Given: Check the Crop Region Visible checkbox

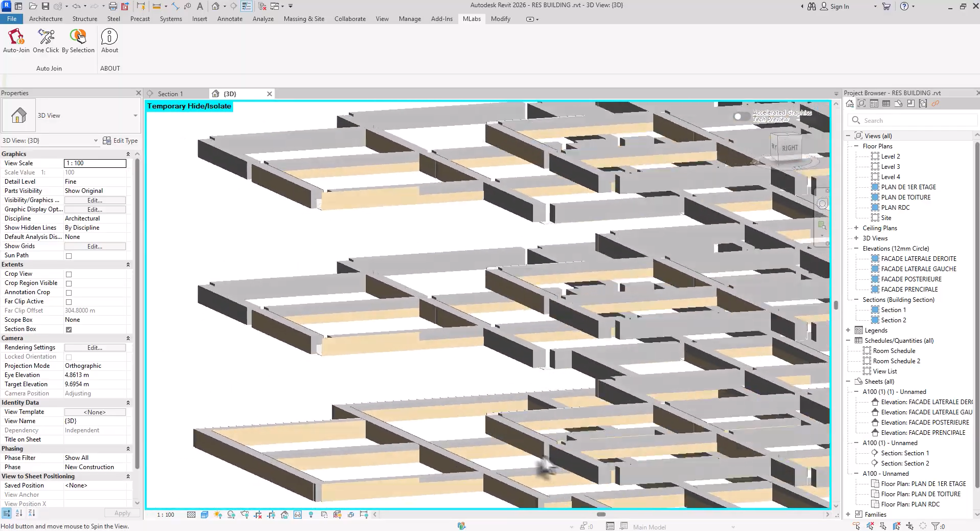Looking at the screenshot, I should (x=69, y=283).
